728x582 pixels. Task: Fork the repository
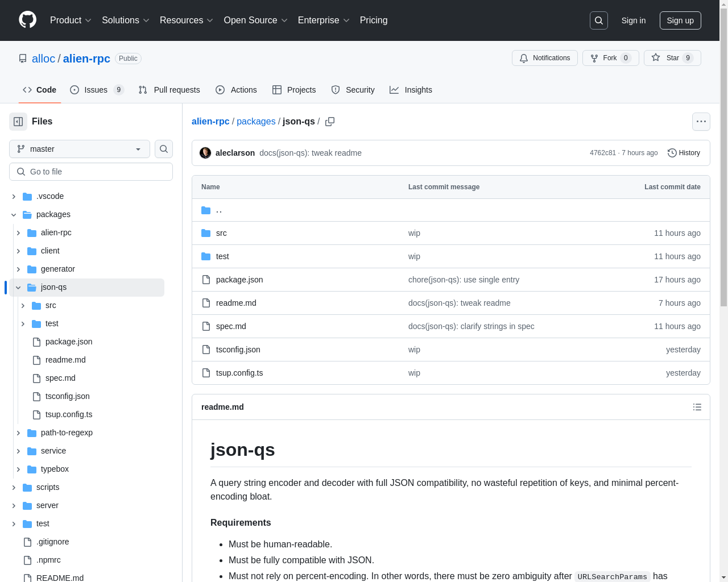(611, 58)
